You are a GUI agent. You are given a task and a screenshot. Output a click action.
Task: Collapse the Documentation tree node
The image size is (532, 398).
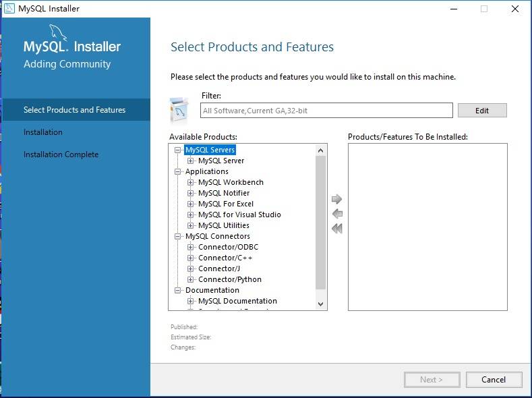coord(177,291)
